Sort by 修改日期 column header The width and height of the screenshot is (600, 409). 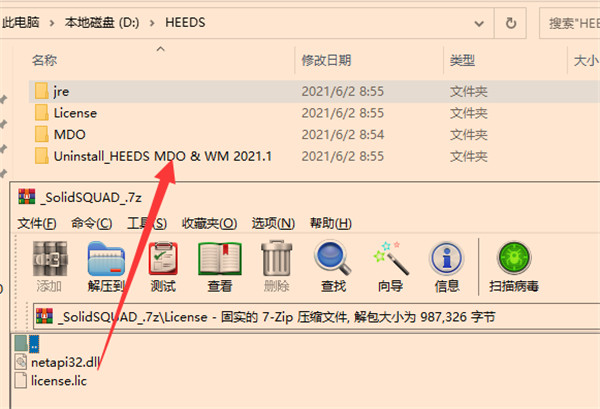pyautogui.click(x=326, y=60)
